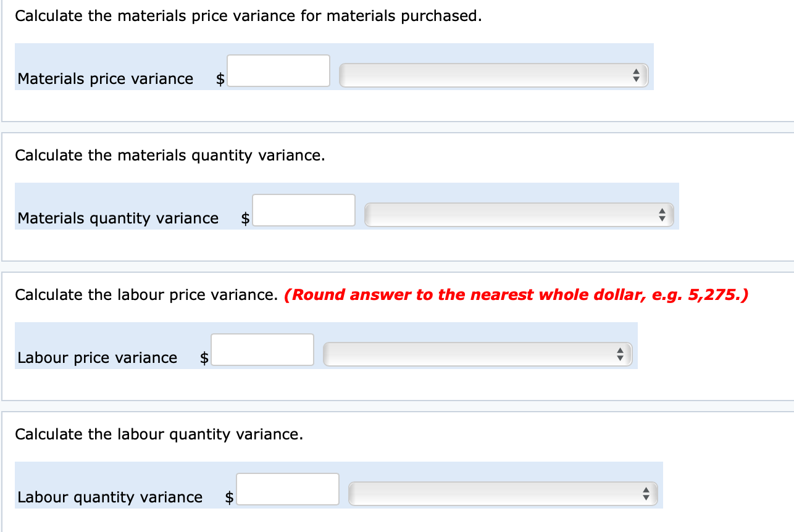This screenshot has width=794, height=532.
Task: Click the down arrow on materials quantity selector
Action: 662,218
